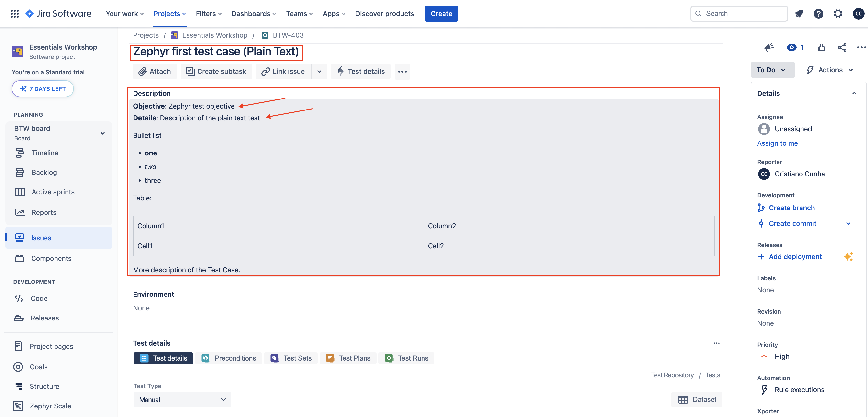
Task: Click into the Search field
Action: (739, 13)
